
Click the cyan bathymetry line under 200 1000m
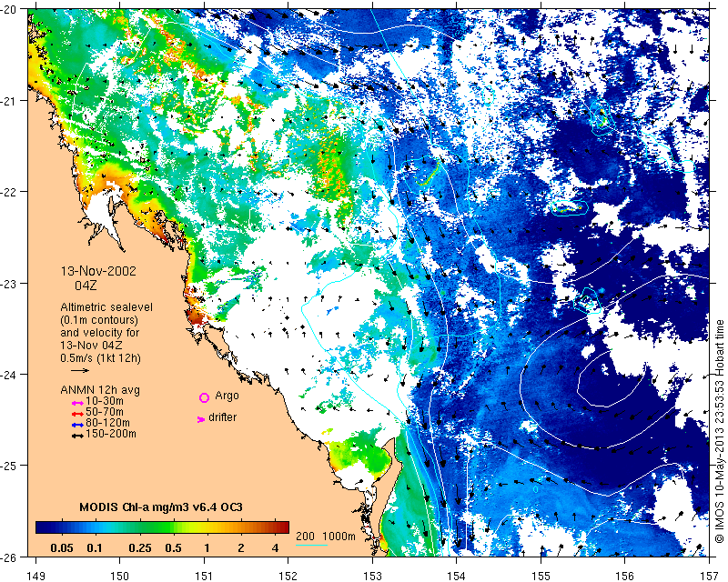(312, 545)
